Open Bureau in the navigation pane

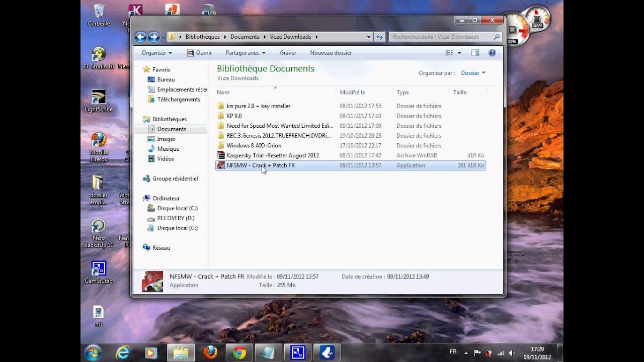pos(166,79)
